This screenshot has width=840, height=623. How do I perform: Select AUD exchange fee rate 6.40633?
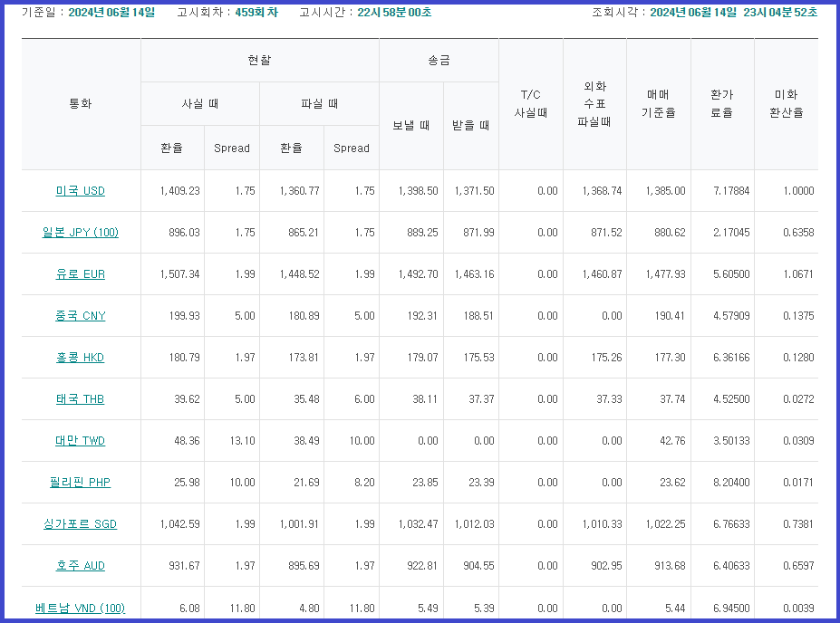click(x=731, y=566)
